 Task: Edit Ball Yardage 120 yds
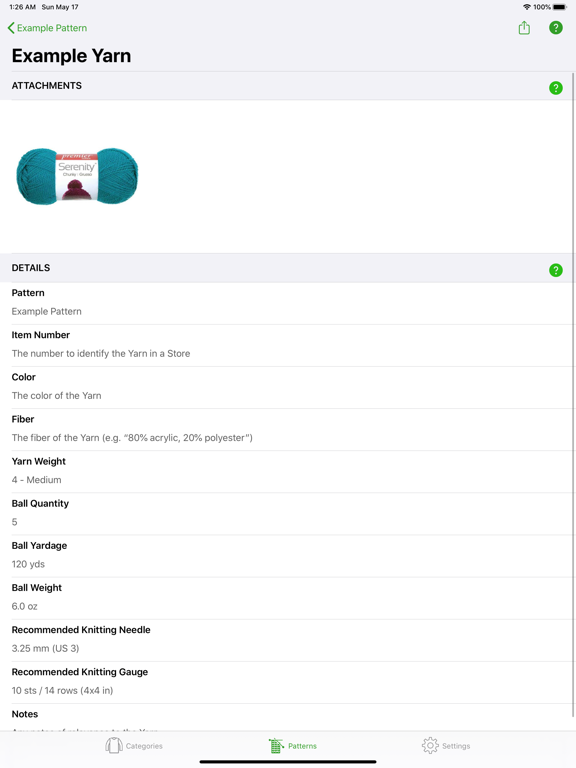click(x=288, y=556)
